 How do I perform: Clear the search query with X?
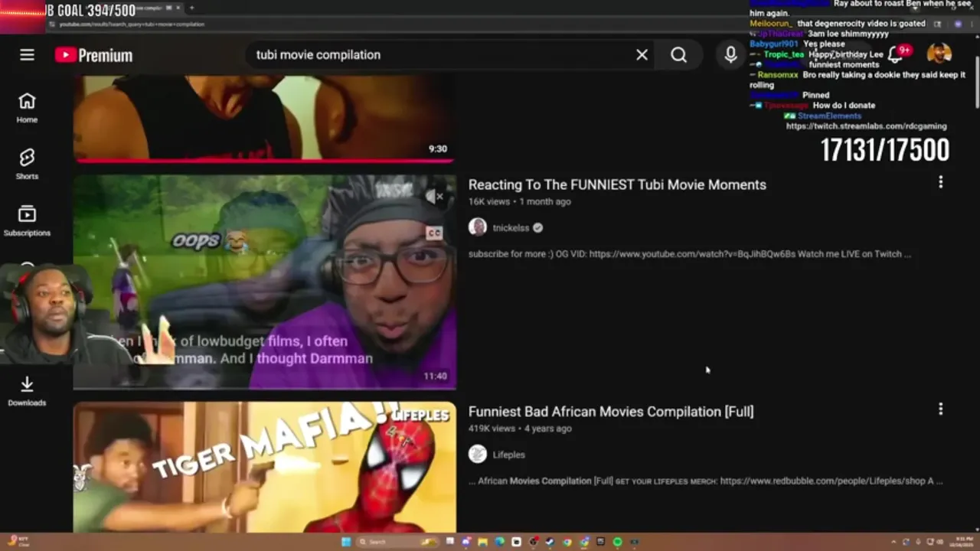[x=642, y=55]
